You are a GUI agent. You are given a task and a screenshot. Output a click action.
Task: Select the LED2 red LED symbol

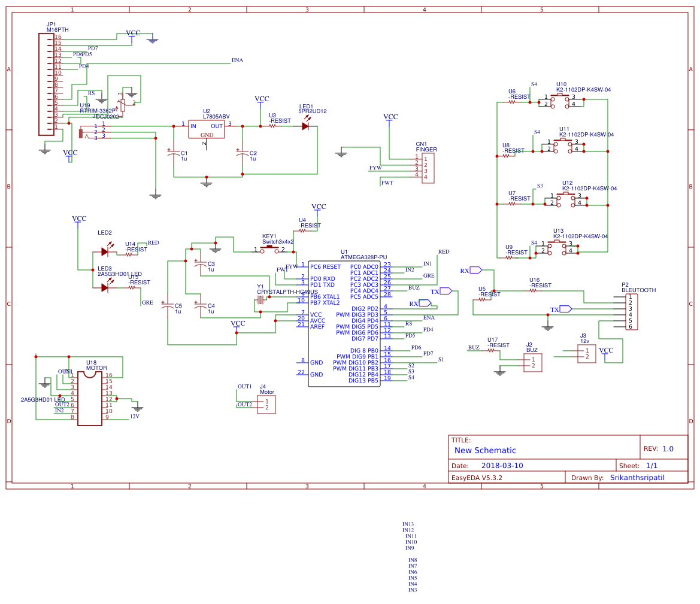pyautogui.click(x=105, y=252)
